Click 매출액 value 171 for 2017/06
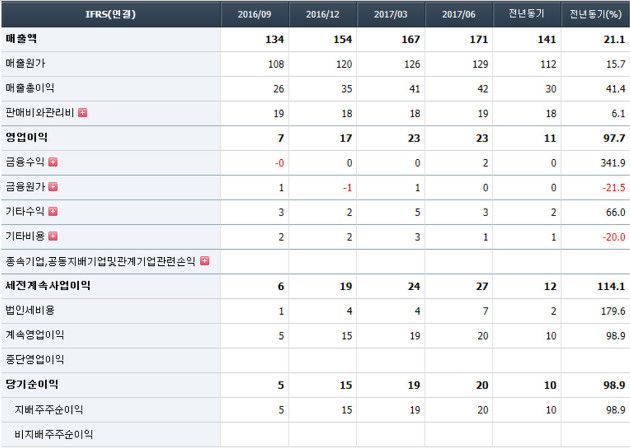630x448 pixels. pyautogui.click(x=479, y=39)
